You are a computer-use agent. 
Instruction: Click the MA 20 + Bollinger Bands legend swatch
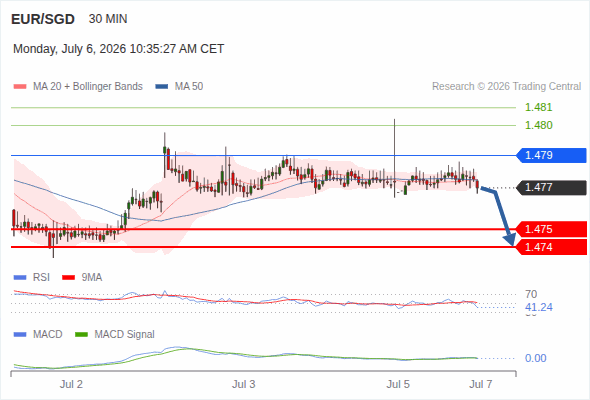coord(20,87)
